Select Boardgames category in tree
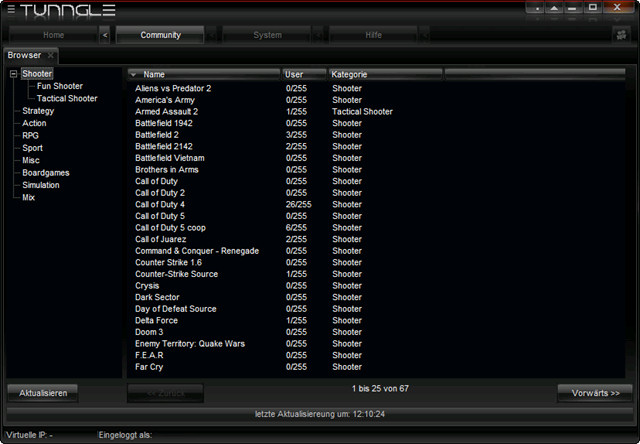This screenshot has width=640, height=444. click(x=46, y=173)
